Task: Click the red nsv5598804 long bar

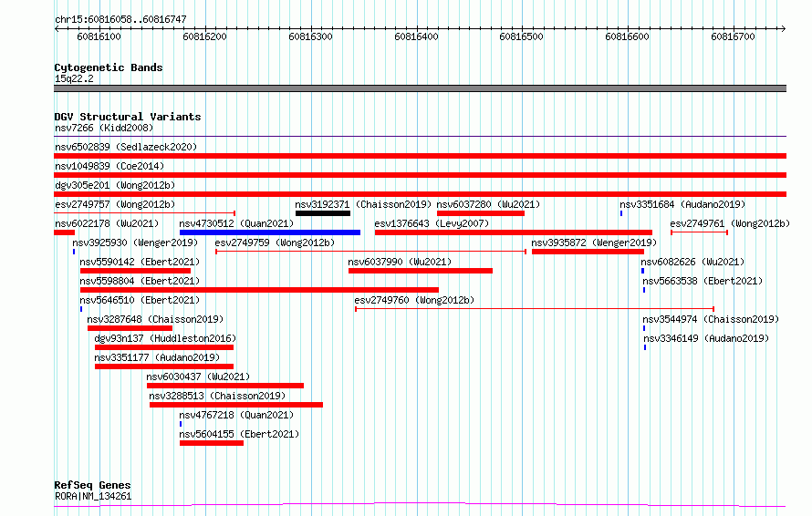Action: pos(259,290)
